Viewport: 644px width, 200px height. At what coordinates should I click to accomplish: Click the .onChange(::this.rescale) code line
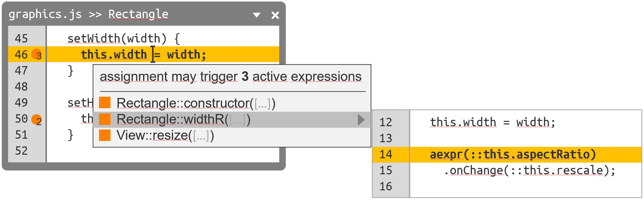[x=530, y=170]
